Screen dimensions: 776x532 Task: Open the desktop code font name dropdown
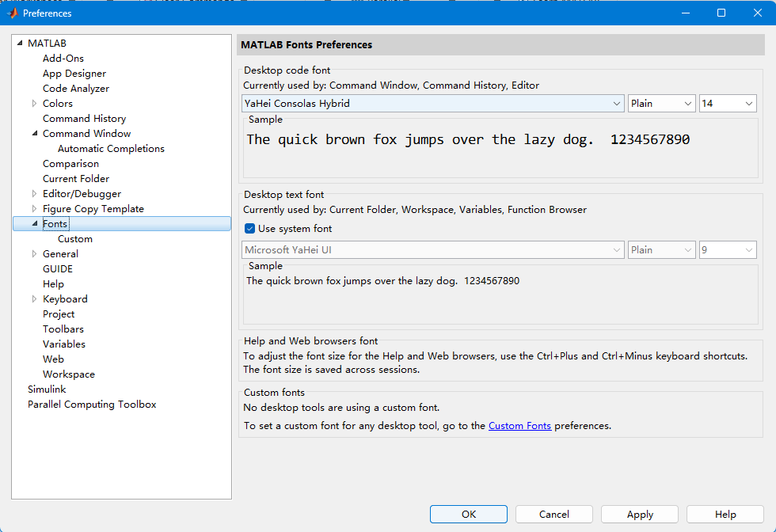point(432,104)
